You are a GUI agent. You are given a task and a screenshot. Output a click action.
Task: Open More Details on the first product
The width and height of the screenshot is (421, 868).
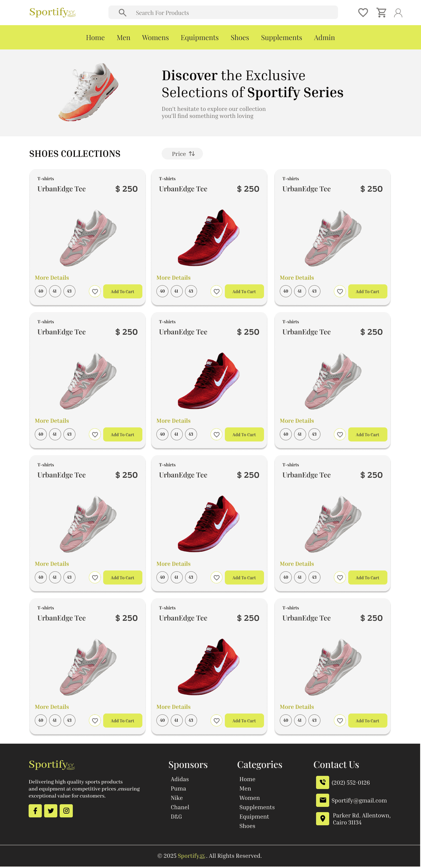52,278
